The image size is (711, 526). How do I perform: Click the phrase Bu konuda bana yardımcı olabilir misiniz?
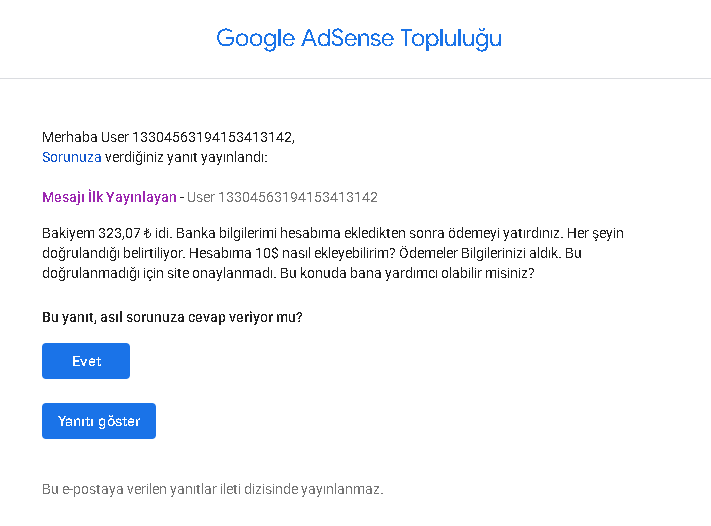pos(407,273)
